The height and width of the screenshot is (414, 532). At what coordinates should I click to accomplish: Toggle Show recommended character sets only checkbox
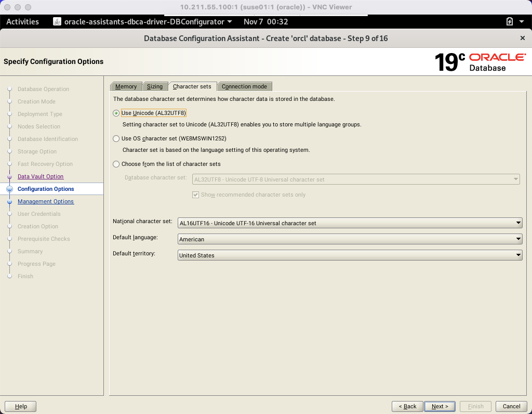pyautogui.click(x=195, y=195)
